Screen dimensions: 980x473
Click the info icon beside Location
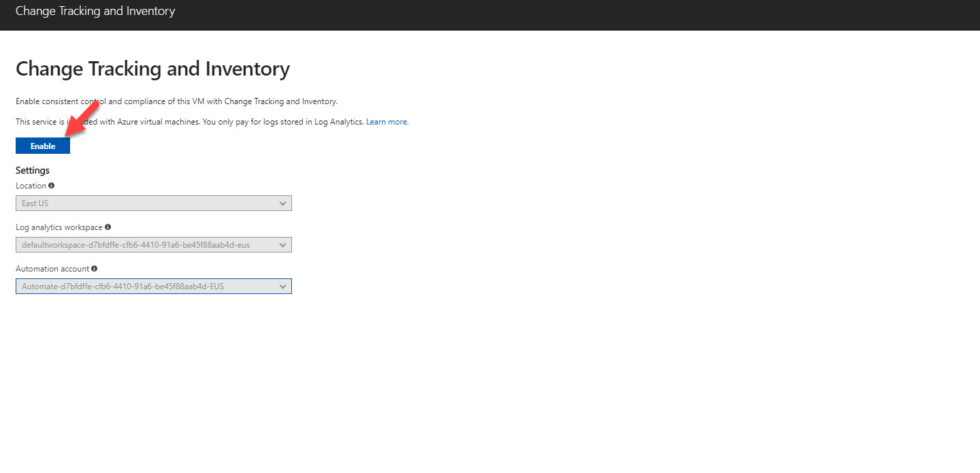coord(52,185)
